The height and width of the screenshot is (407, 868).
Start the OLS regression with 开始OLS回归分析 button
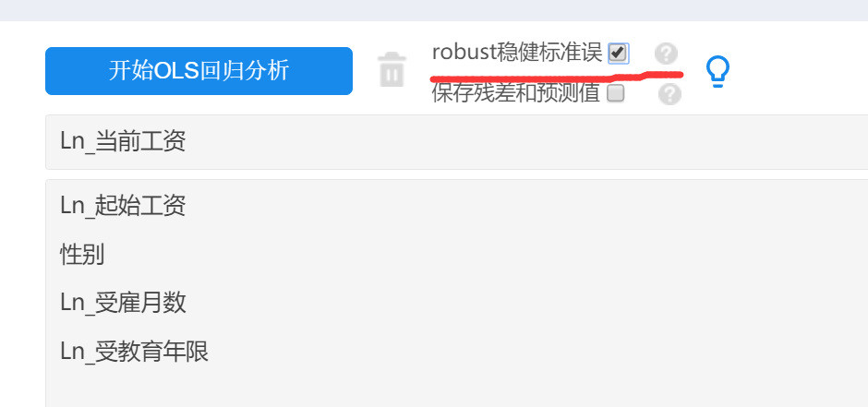coord(199,71)
